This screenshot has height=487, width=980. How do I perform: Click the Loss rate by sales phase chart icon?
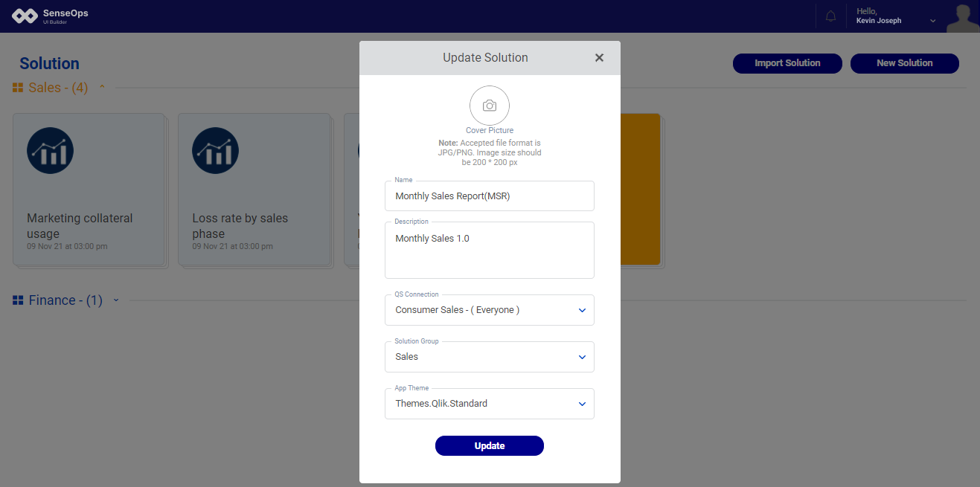coord(215,151)
